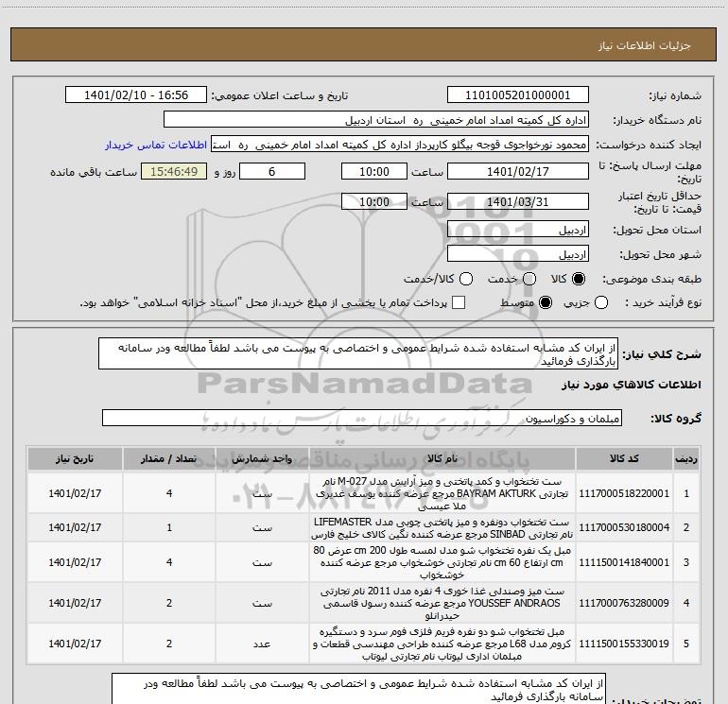Select the متوسط purchase type radio
This screenshot has height=704, width=728.
point(546,303)
